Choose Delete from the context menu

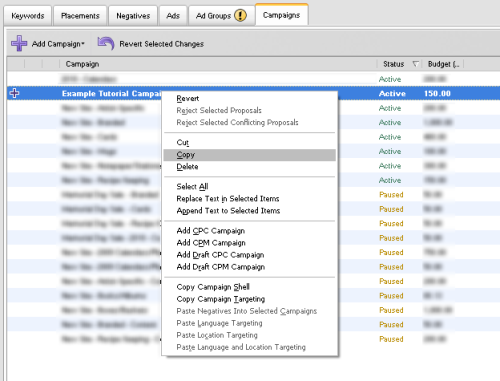click(x=250, y=167)
